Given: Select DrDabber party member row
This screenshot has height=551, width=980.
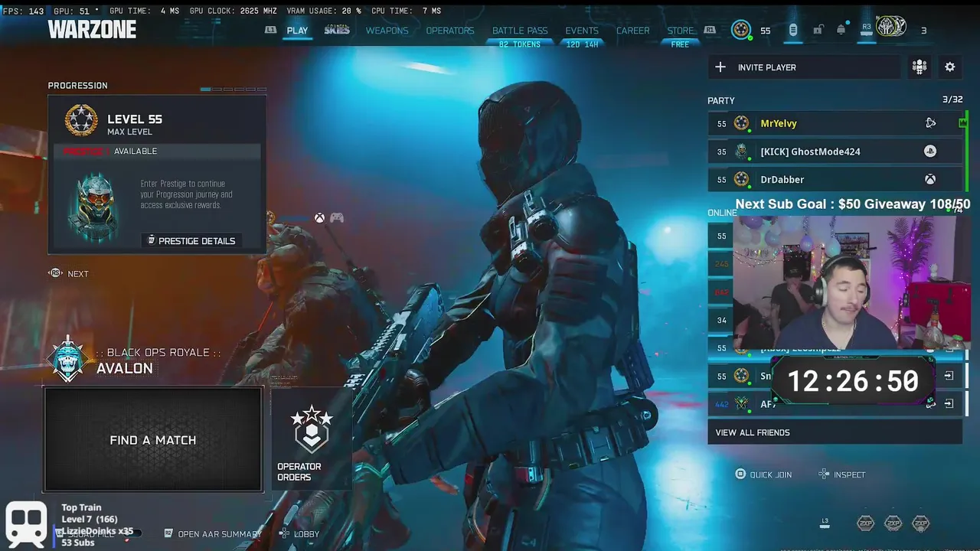Looking at the screenshot, I should tap(835, 180).
